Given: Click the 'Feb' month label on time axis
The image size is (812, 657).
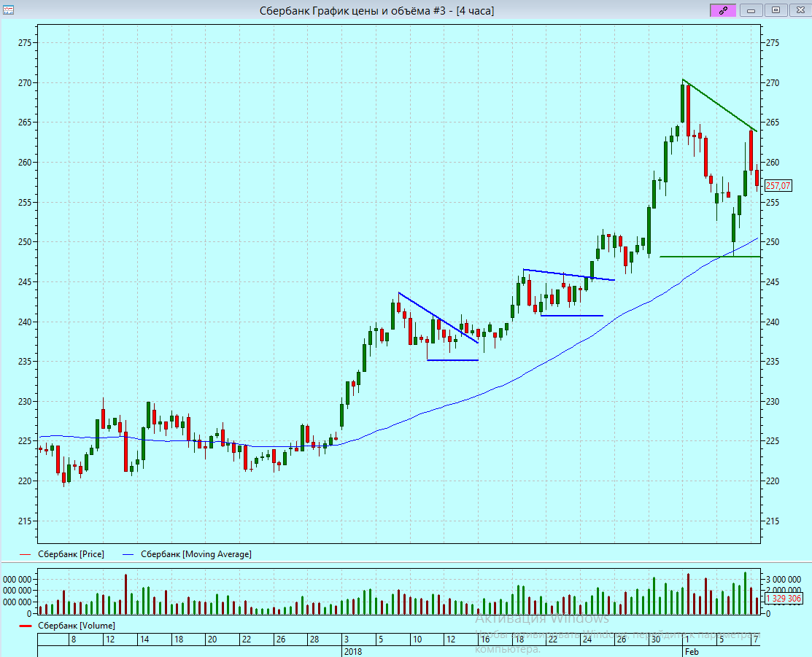Looking at the screenshot, I should click(x=692, y=651).
